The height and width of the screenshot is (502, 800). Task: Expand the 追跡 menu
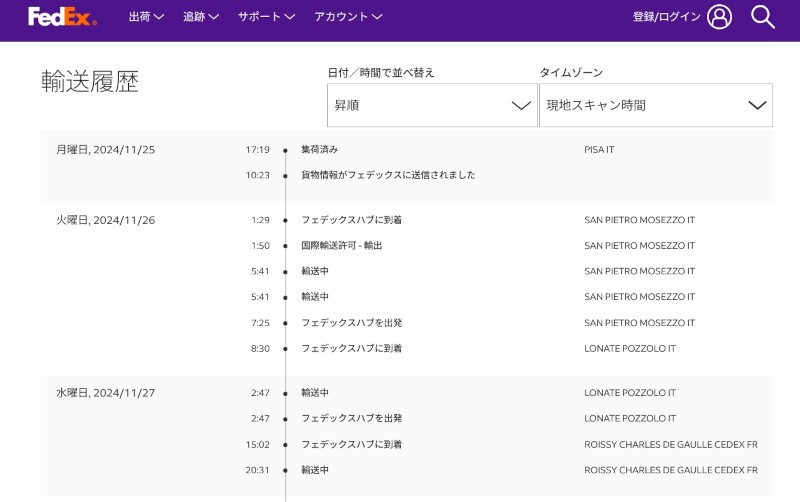201,17
